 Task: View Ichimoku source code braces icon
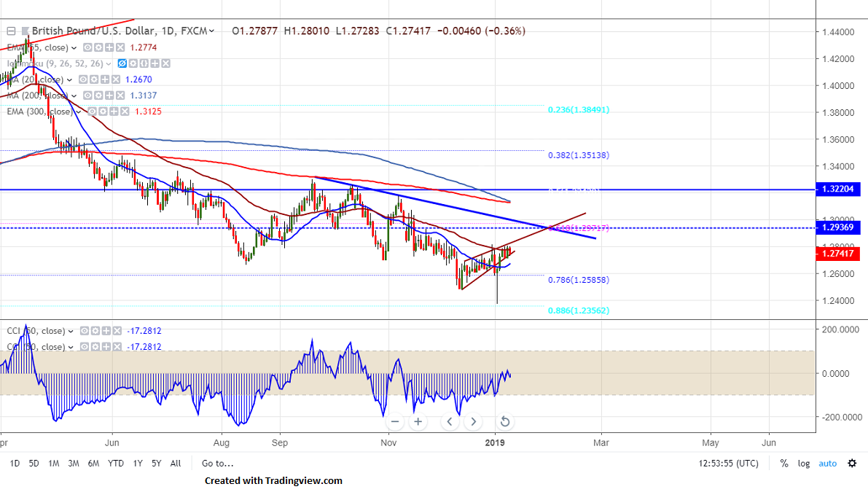(144, 63)
